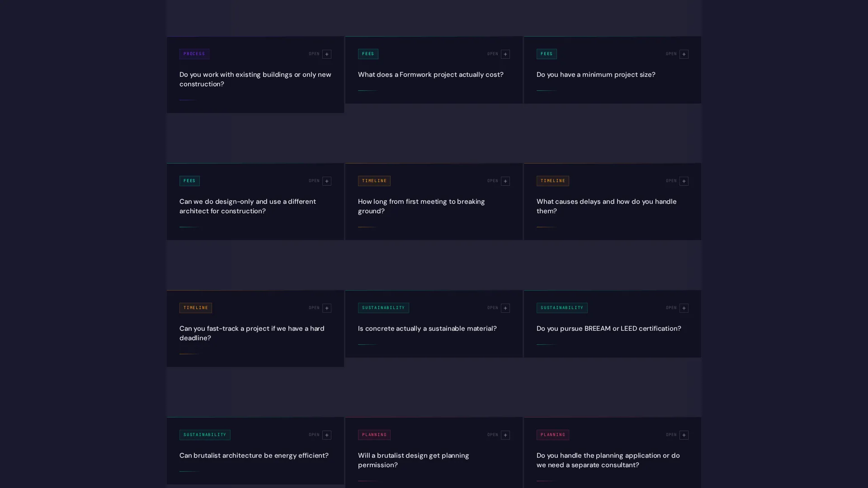Screen dimensions: 868x488
Task: Click plus icon on planning application consultant card
Action: [684, 435]
